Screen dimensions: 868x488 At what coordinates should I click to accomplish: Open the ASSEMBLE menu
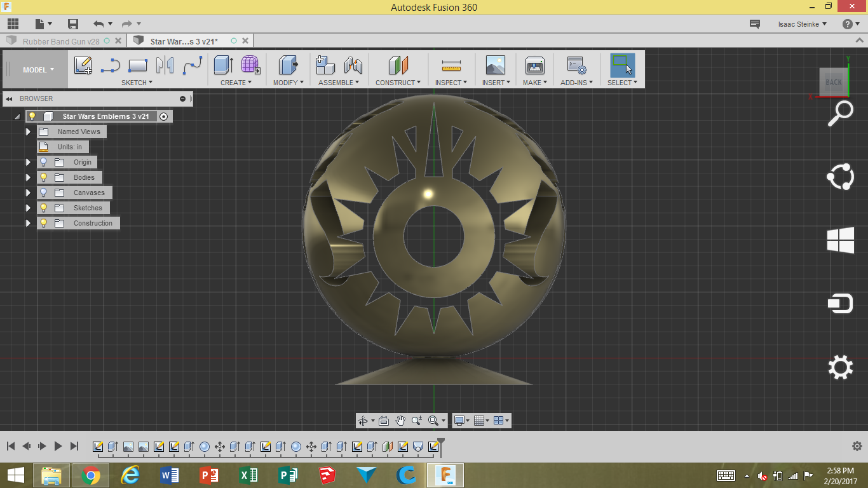pos(339,83)
